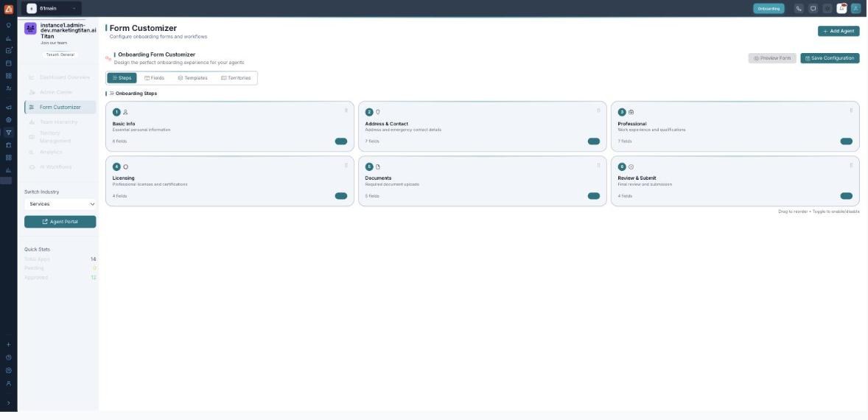Image resolution: width=868 pixels, height=420 pixels.
Task: Open AI Workflows in the sidebar
Action: point(60,167)
